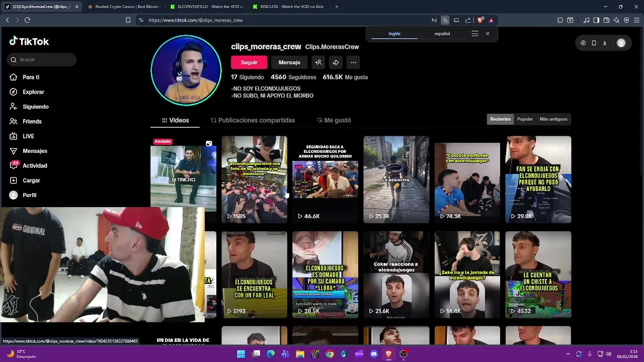Toggle the browser sidebar panel
644x362 pixels.
[x=596, y=20]
